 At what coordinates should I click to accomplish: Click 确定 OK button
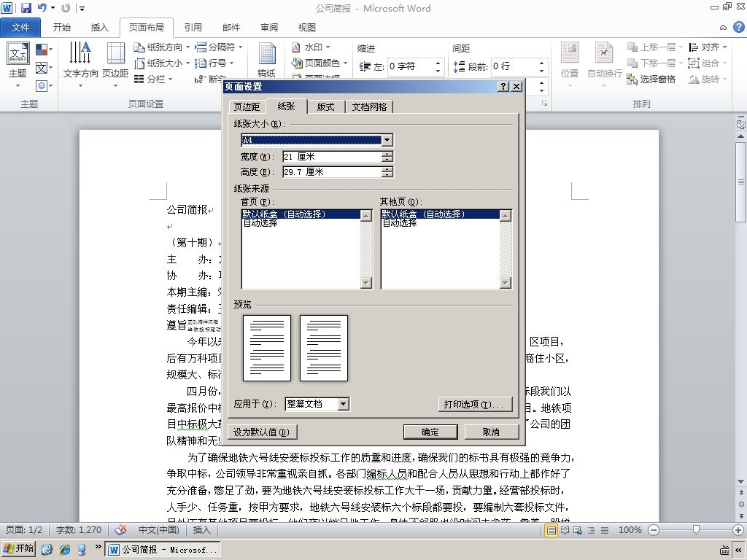pyautogui.click(x=430, y=432)
